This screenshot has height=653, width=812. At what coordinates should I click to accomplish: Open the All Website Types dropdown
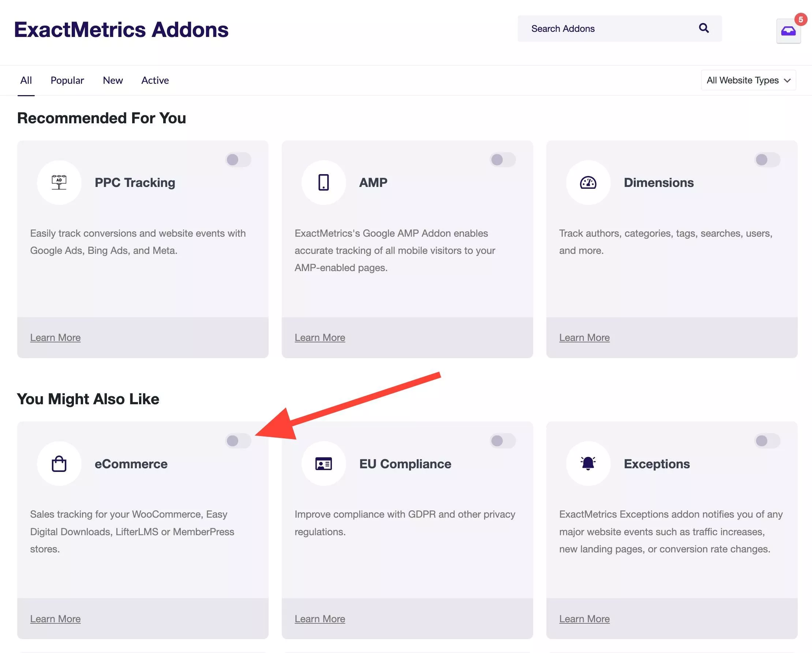click(x=748, y=80)
